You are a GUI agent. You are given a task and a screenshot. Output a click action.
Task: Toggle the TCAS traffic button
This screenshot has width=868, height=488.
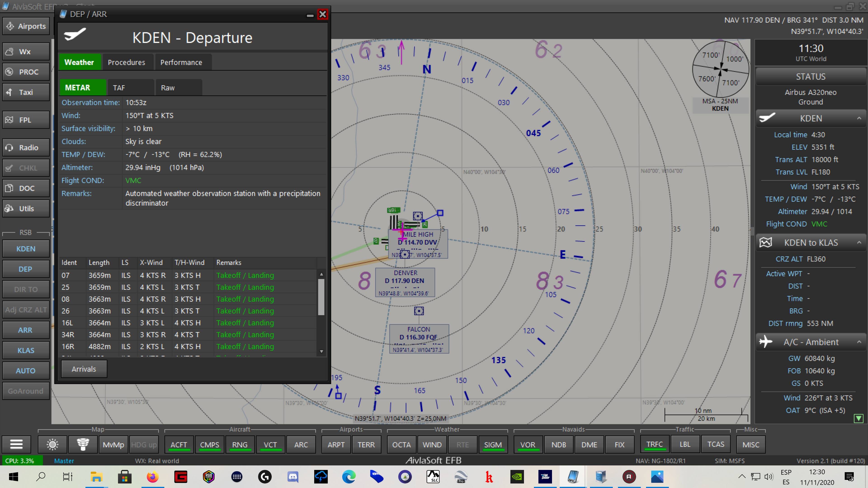tap(716, 445)
